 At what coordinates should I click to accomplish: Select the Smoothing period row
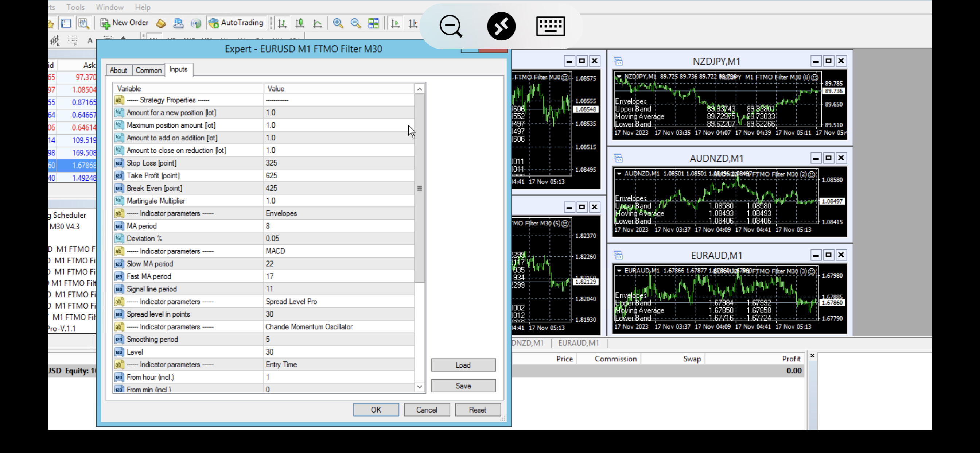point(264,339)
